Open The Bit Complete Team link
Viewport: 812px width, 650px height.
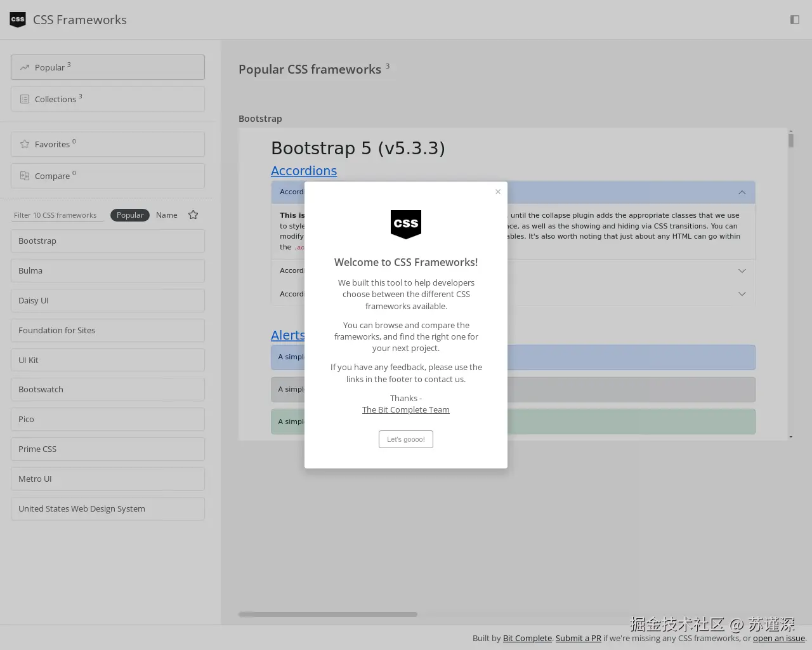(406, 410)
